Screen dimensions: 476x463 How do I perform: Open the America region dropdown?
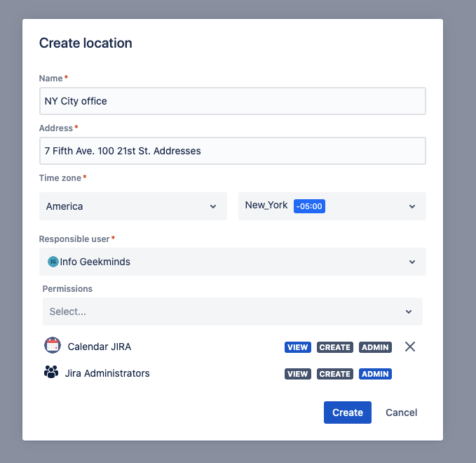(133, 206)
